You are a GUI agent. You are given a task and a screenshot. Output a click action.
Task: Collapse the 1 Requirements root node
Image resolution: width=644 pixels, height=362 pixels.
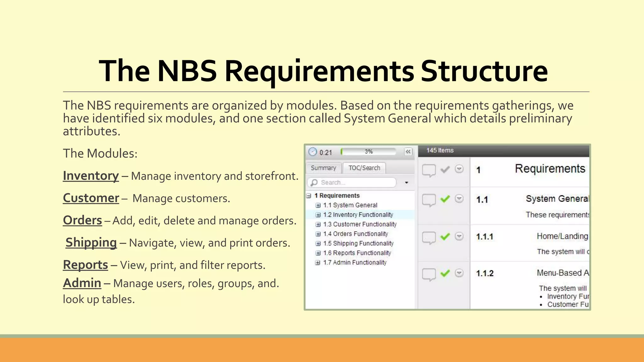(x=309, y=196)
